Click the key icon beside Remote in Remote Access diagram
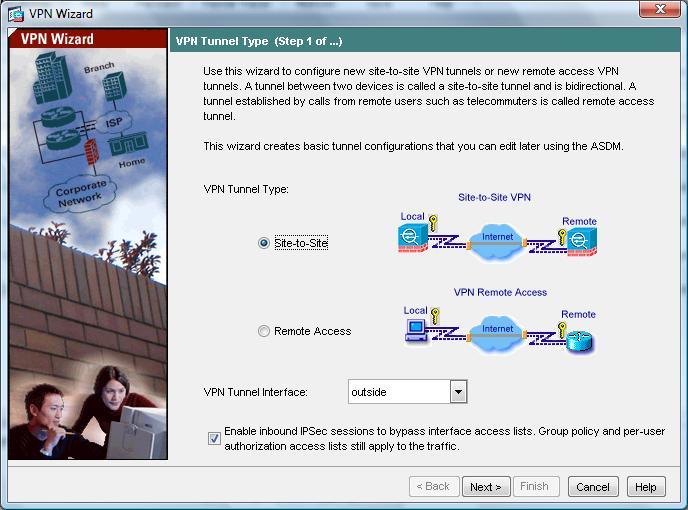 (x=562, y=330)
